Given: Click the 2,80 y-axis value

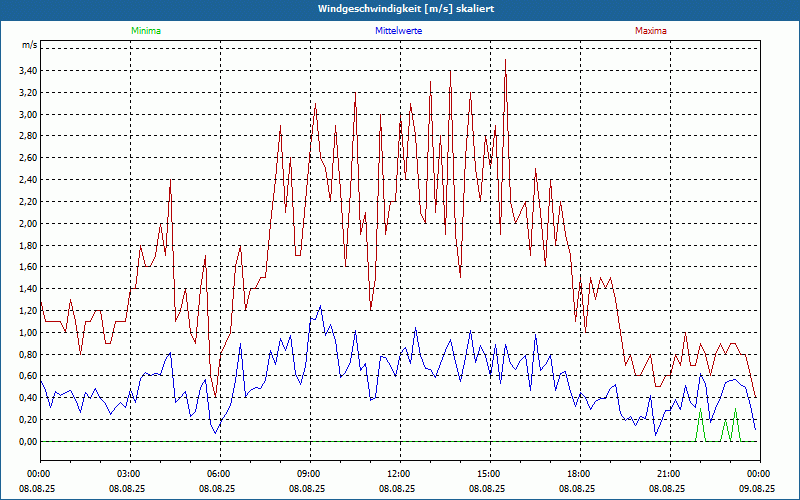Looking at the screenshot, I should (x=28, y=136).
